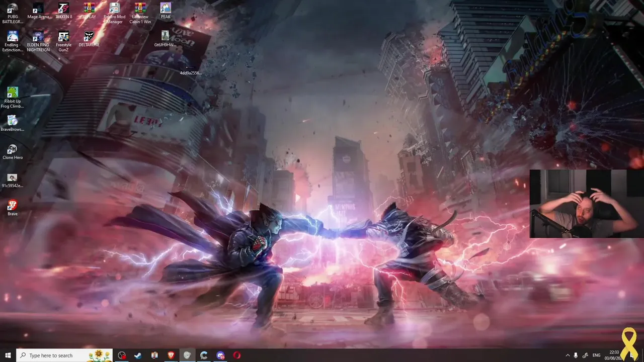This screenshot has width=644, height=362.
Task: Select the 91c59542e image file
Action: coord(13,180)
